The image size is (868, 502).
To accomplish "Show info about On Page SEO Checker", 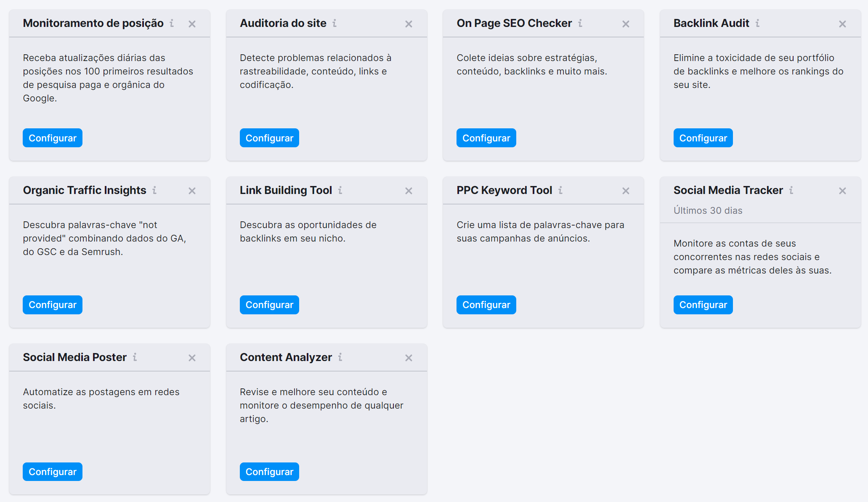I will point(580,24).
